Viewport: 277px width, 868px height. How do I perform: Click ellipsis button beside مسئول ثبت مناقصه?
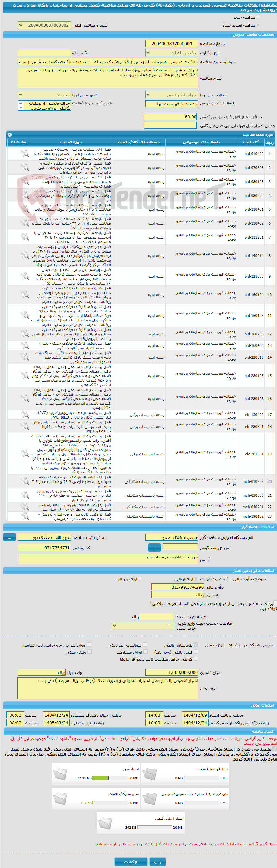coord(9,537)
